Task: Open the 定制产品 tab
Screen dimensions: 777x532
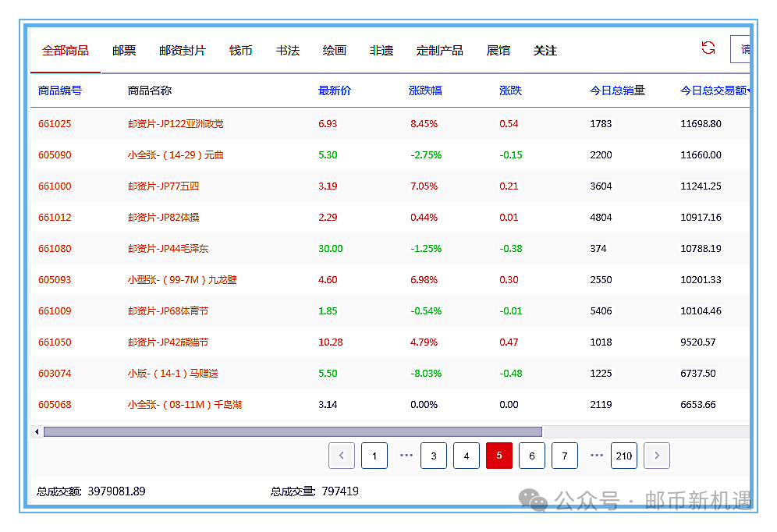Action: [440, 51]
